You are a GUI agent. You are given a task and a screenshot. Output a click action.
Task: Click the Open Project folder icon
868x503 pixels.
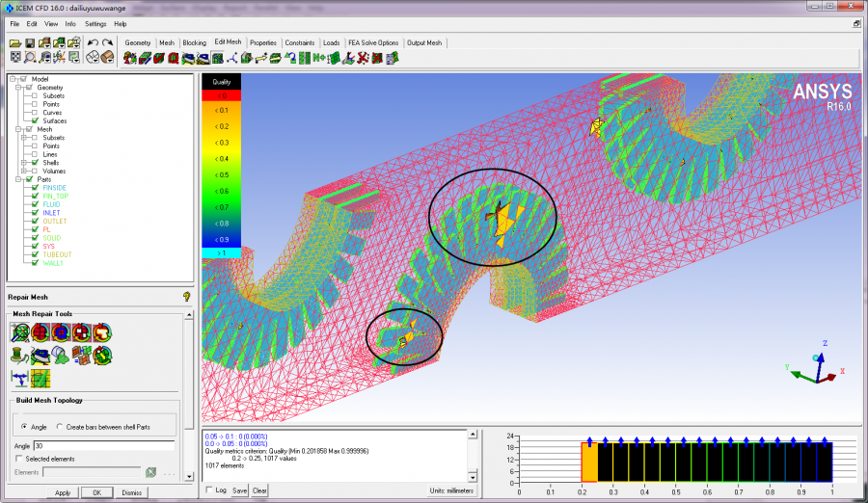[14, 42]
